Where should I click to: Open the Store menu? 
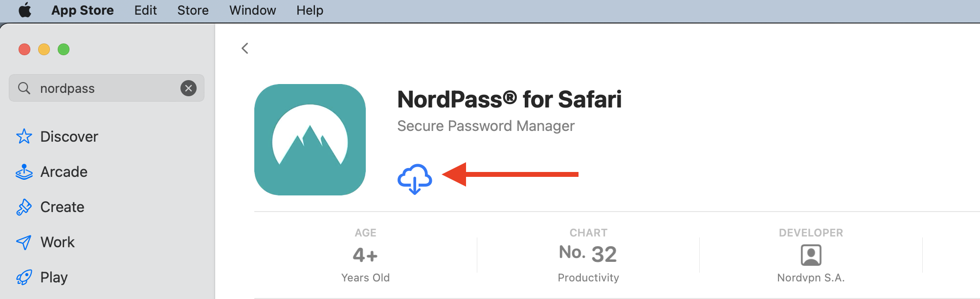pyautogui.click(x=193, y=10)
